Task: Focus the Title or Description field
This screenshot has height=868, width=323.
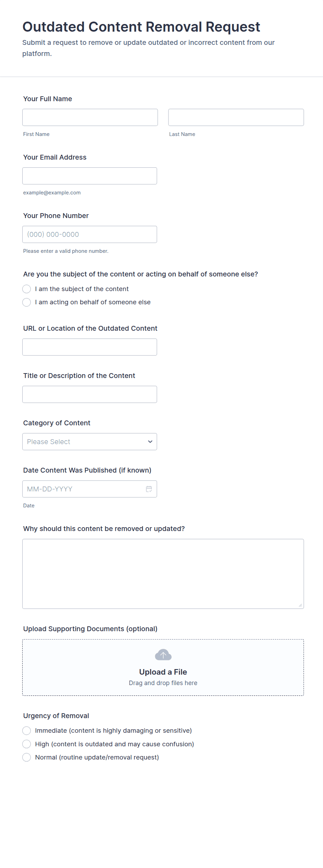Action: 89,394
